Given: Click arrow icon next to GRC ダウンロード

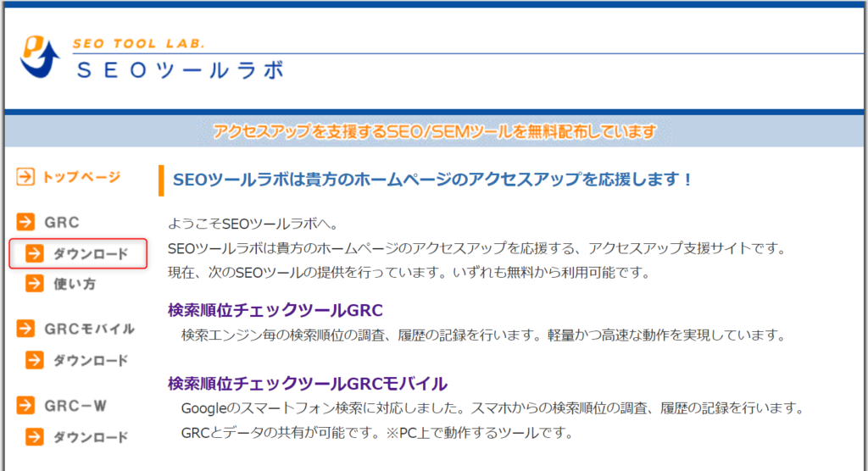Looking at the screenshot, I should point(34,253).
